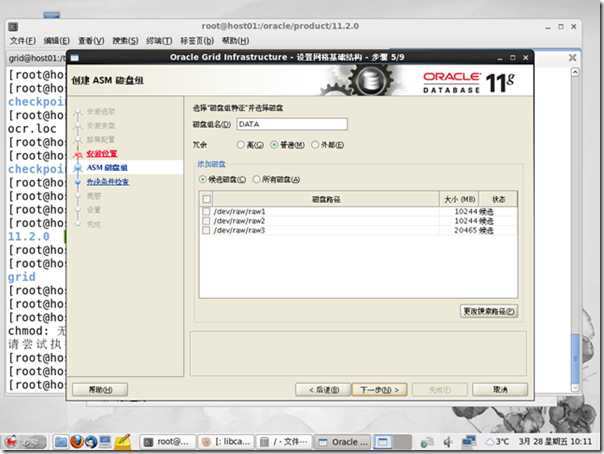Select the /dev/raw/raw2 path text
Image resolution: width=604 pixels, height=454 pixels.
click(x=240, y=221)
